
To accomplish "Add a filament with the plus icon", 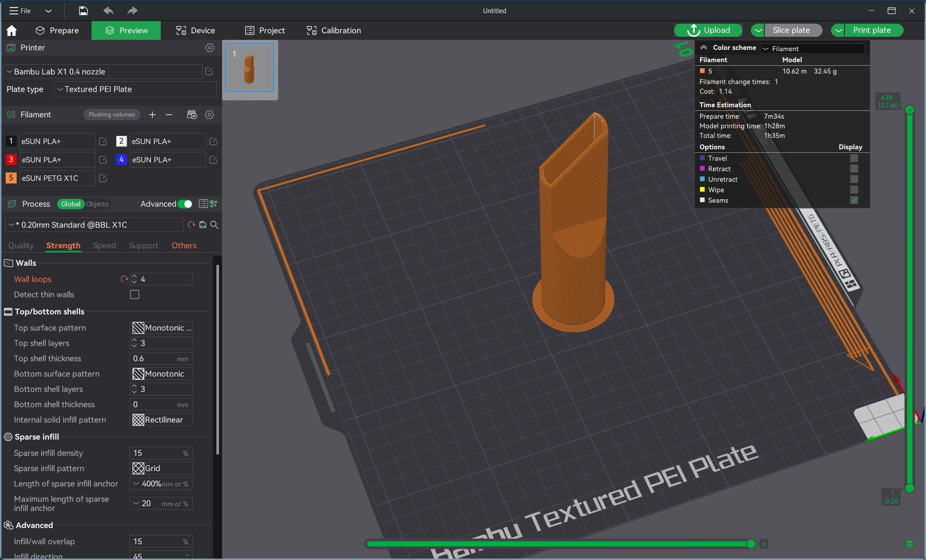I will [152, 115].
